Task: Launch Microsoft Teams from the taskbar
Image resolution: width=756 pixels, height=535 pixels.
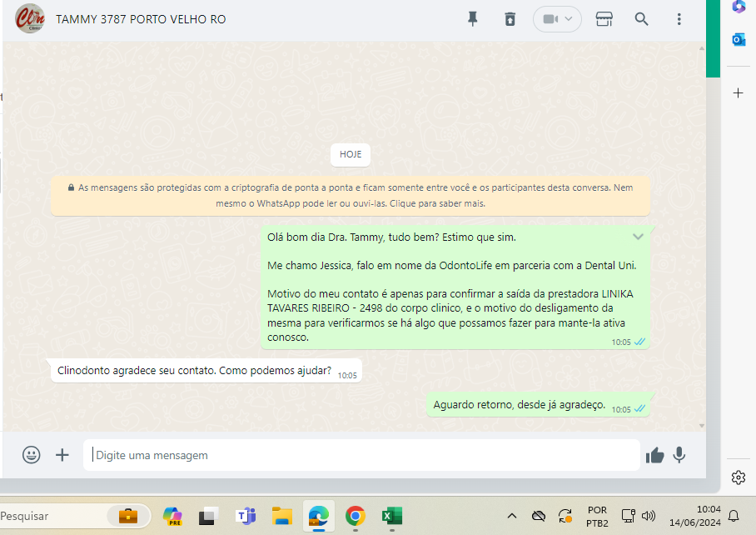Action: pos(246,516)
